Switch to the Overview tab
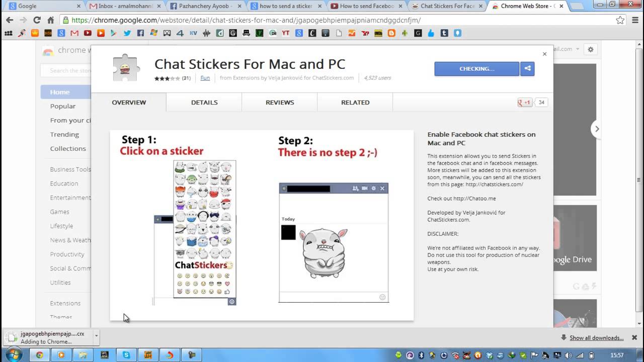This screenshot has width=644, height=362. click(129, 102)
